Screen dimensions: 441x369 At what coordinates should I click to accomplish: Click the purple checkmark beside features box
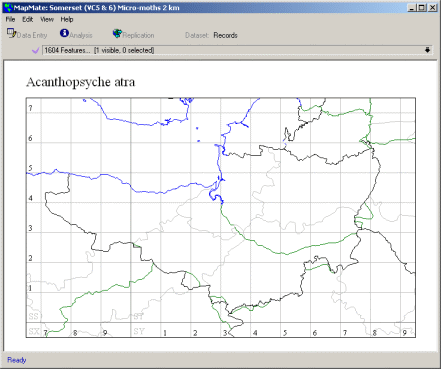36,50
